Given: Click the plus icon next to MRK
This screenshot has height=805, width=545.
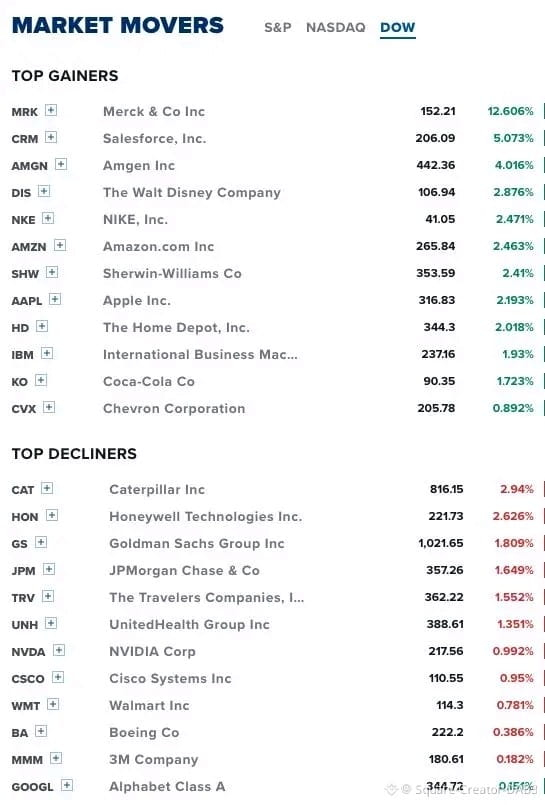Looking at the screenshot, I should click(x=51, y=110).
